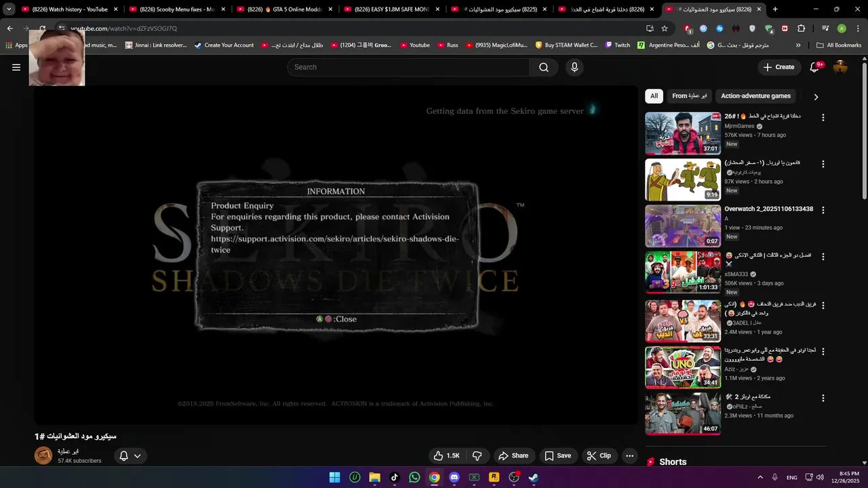Open Steam from the taskbar
This screenshot has width=868, height=488.
pyautogui.click(x=534, y=477)
